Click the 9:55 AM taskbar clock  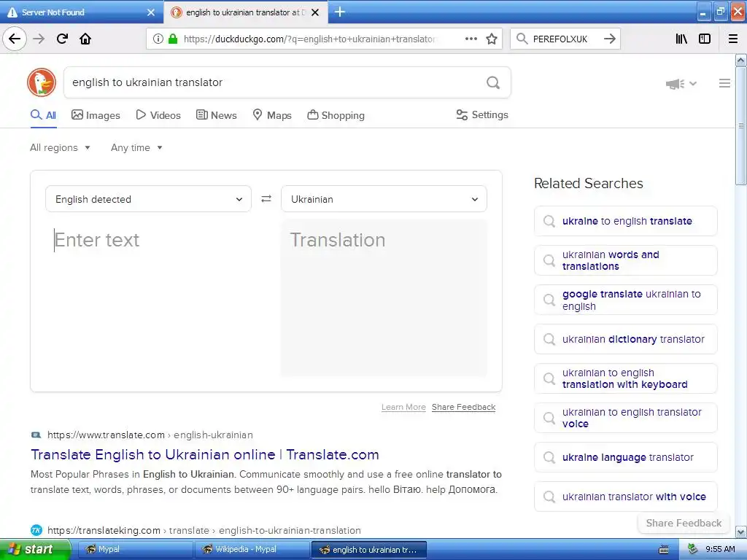click(720, 550)
